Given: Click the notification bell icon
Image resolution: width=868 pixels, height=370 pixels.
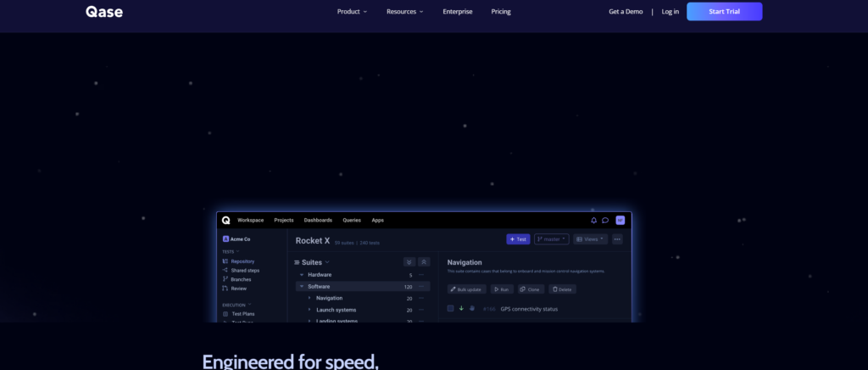Looking at the screenshot, I should tap(593, 220).
